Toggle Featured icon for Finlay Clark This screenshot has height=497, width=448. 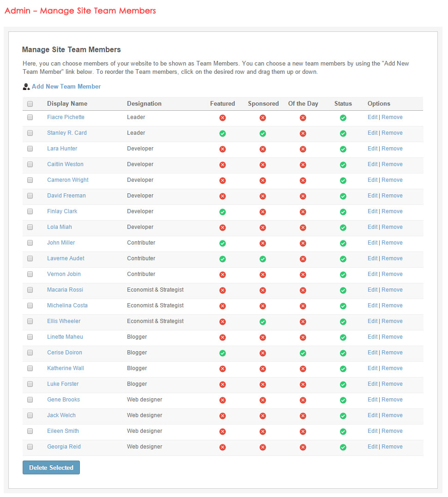point(223,212)
